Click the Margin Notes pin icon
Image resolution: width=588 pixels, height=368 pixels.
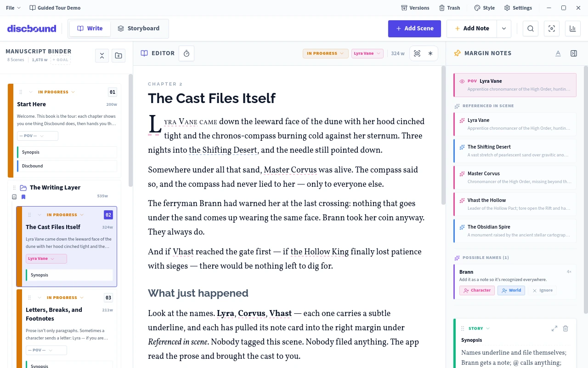[x=457, y=53]
